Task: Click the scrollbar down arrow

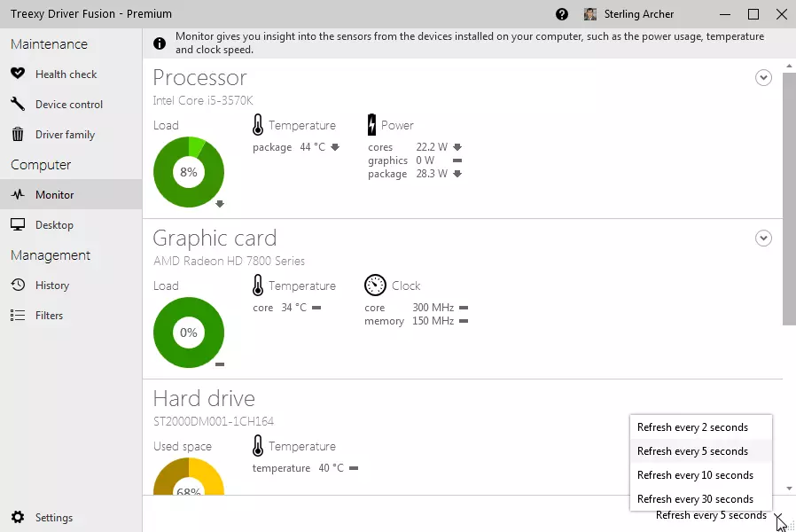Action: click(x=789, y=489)
